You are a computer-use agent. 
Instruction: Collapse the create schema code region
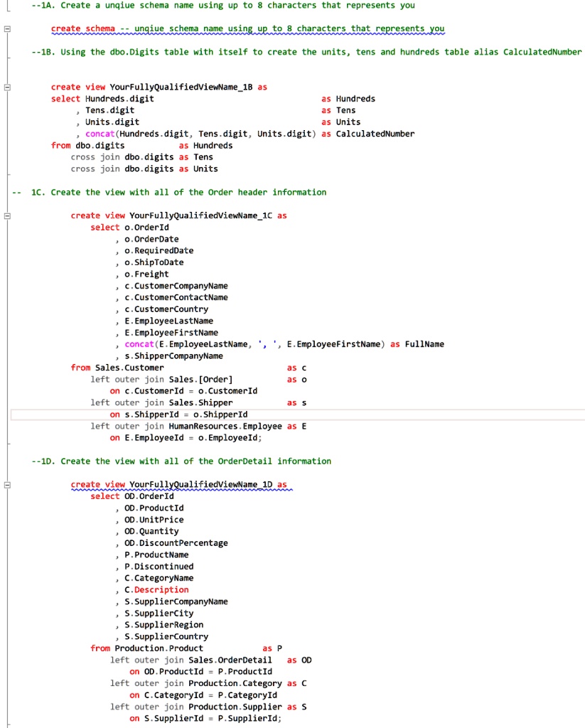coord(6,28)
